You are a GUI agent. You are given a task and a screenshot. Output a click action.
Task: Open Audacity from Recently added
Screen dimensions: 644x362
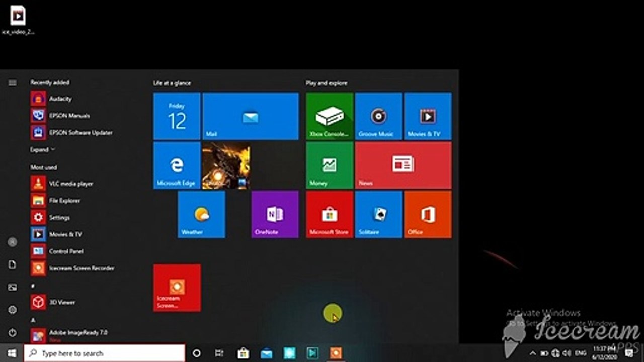[75, 99]
